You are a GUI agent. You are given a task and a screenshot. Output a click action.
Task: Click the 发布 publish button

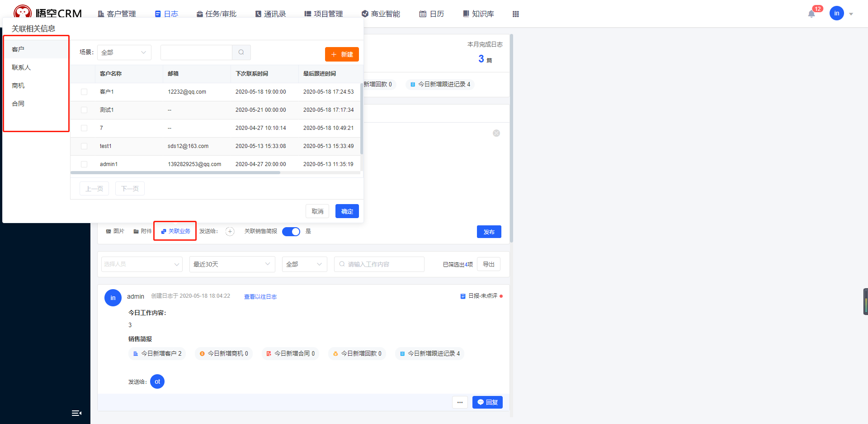(x=489, y=232)
